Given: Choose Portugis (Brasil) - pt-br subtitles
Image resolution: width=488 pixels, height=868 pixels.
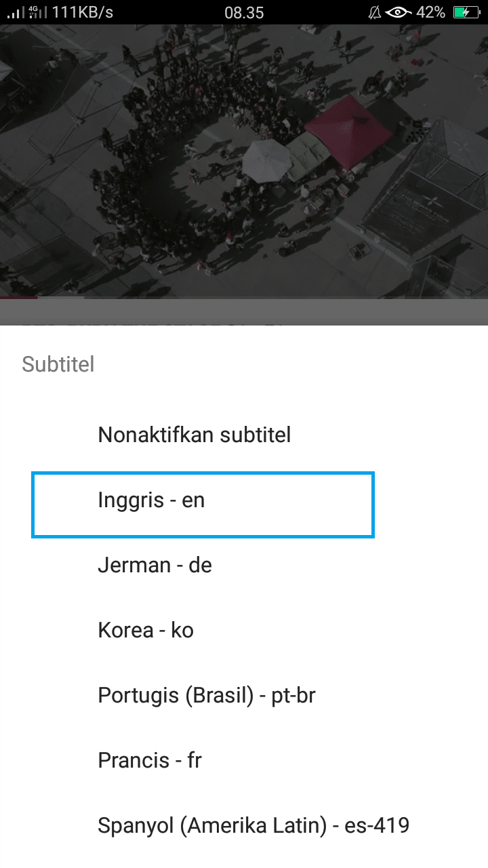Looking at the screenshot, I should (207, 695).
